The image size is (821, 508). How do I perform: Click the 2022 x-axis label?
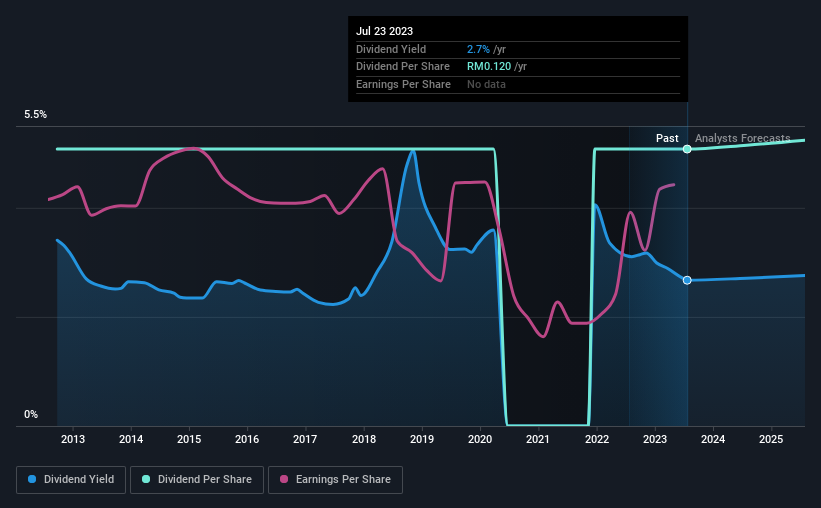[x=597, y=439]
